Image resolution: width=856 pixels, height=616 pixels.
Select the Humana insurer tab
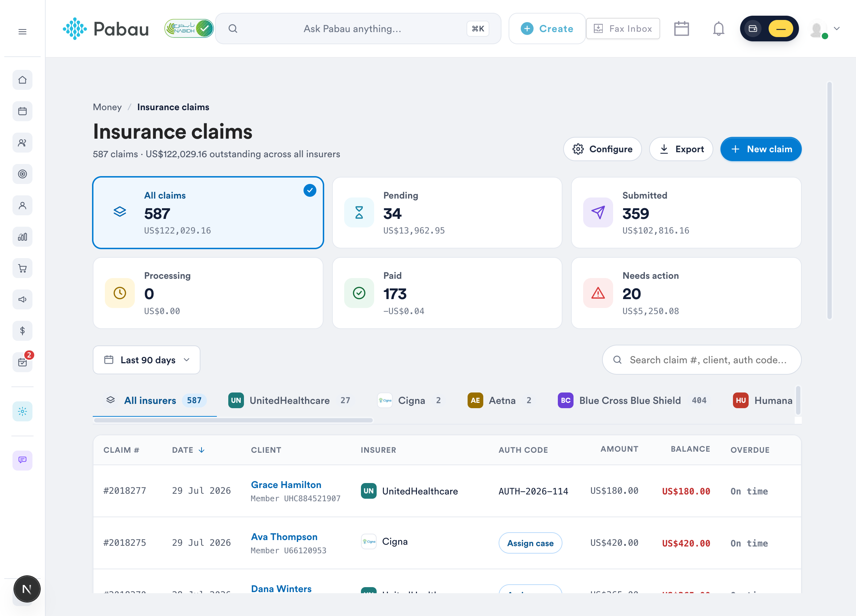[763, 401]
